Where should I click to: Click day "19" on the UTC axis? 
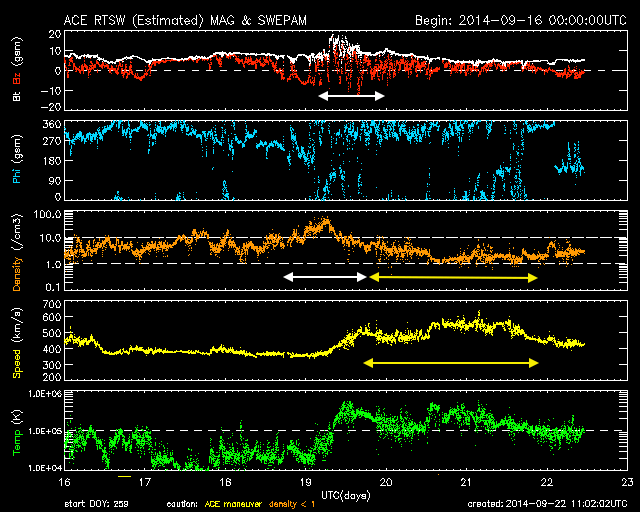(305, 482)
